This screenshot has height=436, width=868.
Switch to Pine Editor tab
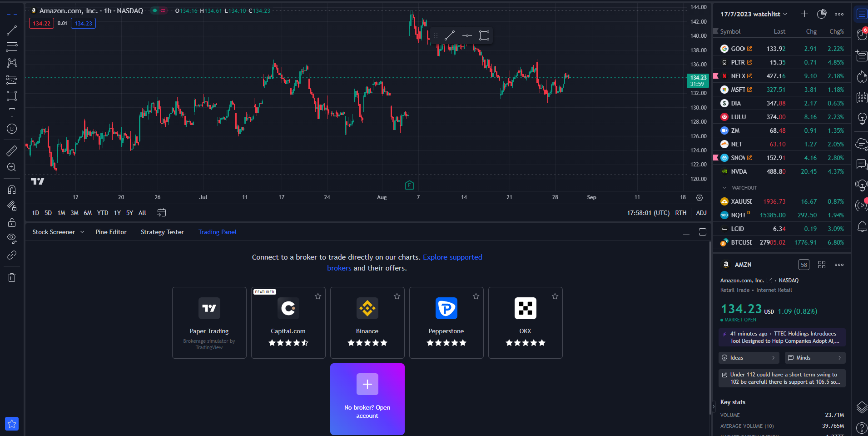click(x=111, y=232)
